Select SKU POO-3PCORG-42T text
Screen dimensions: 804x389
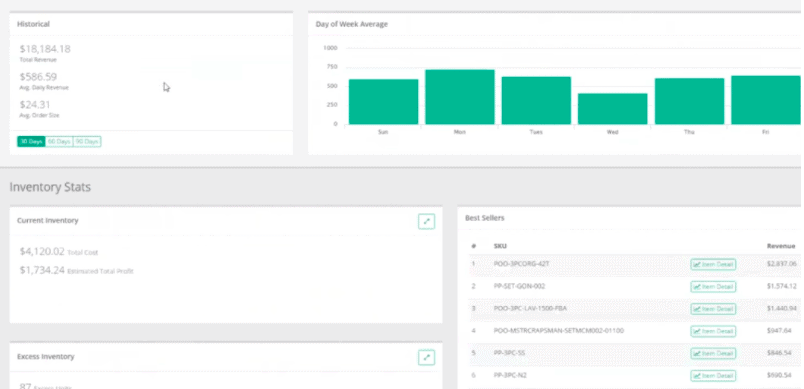(521, 264)
